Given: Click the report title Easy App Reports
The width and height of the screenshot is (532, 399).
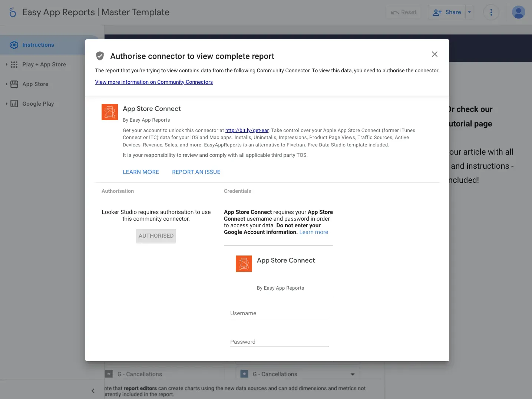Looking at the screenshot, I should point(96,12).
